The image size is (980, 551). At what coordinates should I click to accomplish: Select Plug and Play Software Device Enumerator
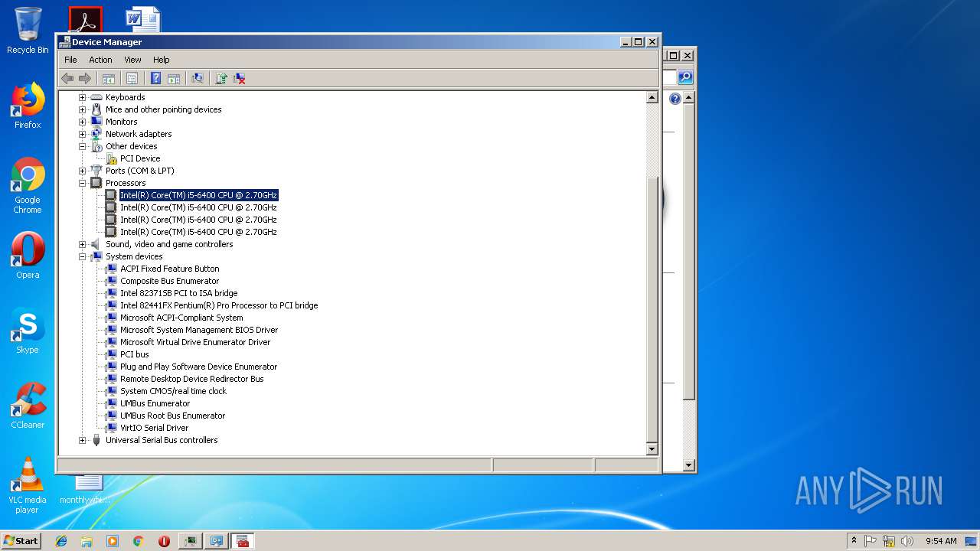(x=198, y=367)
